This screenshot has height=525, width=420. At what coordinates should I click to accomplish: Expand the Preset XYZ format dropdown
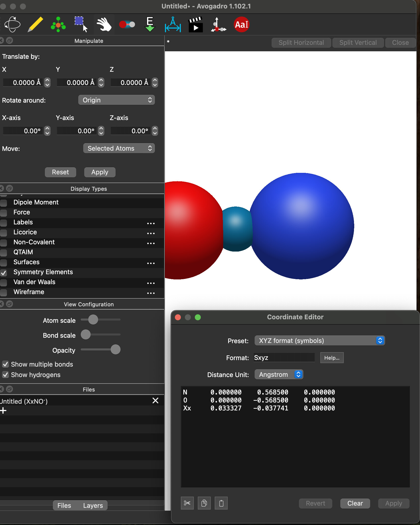point(319,341)
